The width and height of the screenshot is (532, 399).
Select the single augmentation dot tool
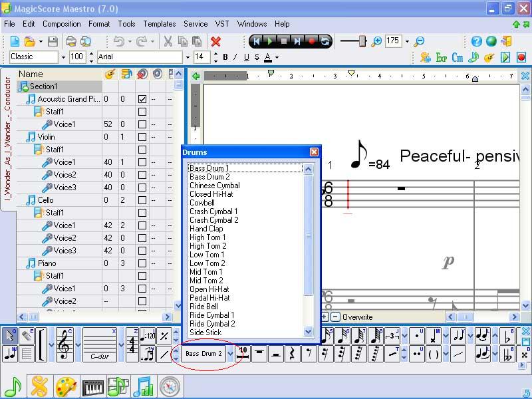[x=417, y=336]
